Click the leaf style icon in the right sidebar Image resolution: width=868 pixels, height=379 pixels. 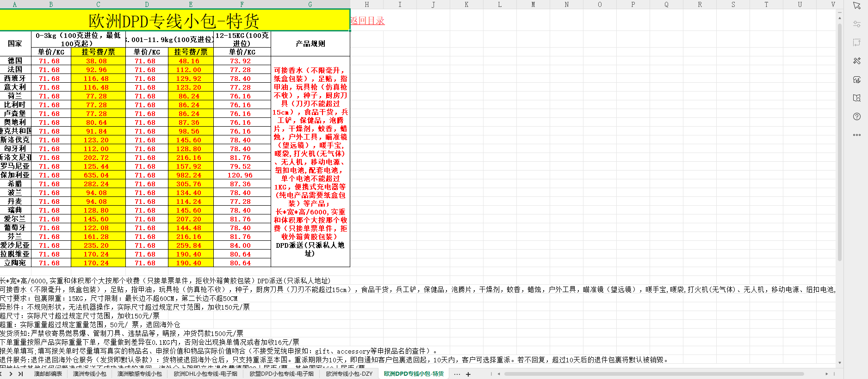857,79
